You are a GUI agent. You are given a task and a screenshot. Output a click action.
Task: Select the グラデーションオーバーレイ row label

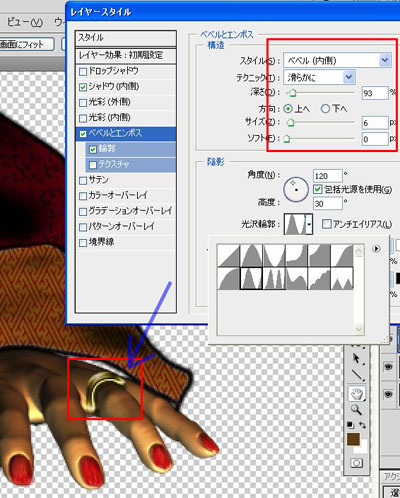pos(130,211)
